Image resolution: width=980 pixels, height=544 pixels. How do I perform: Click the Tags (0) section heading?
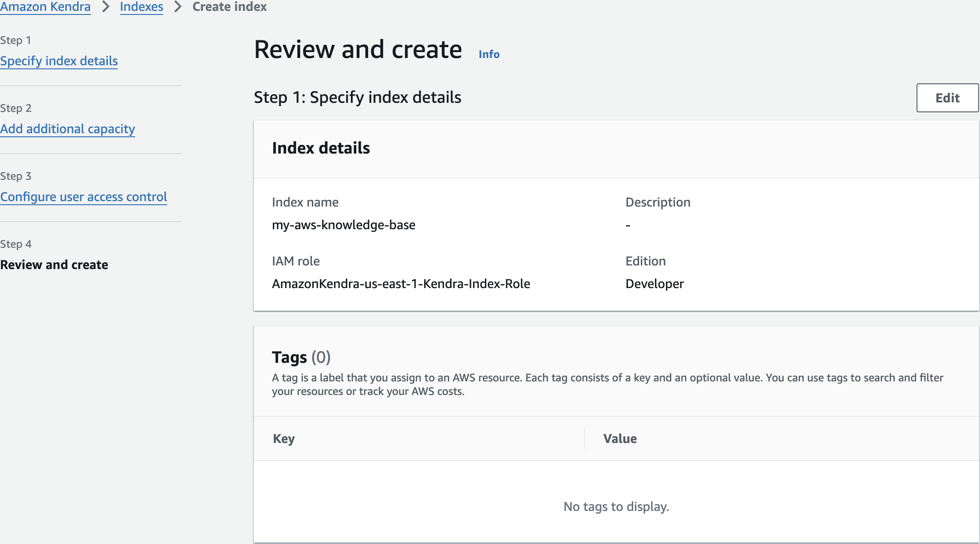[x=301, y=357]
